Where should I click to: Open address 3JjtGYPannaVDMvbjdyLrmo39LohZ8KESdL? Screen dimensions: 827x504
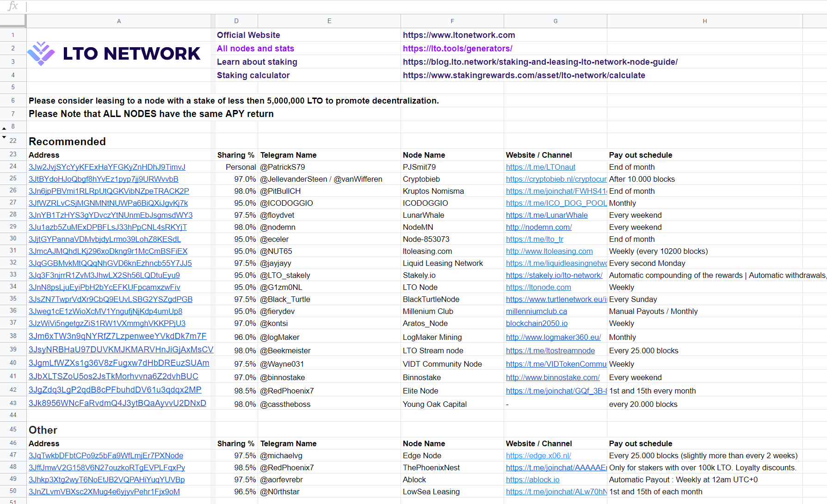105,239
